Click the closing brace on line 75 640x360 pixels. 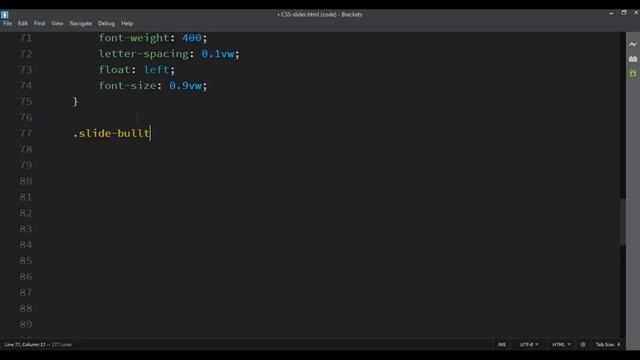coord(75,101)
